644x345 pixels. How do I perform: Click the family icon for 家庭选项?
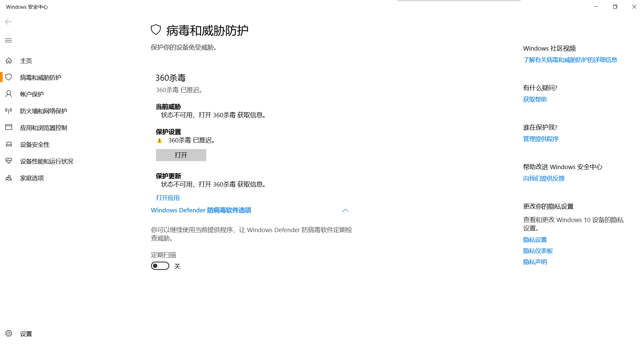click(x=9, y=178)
